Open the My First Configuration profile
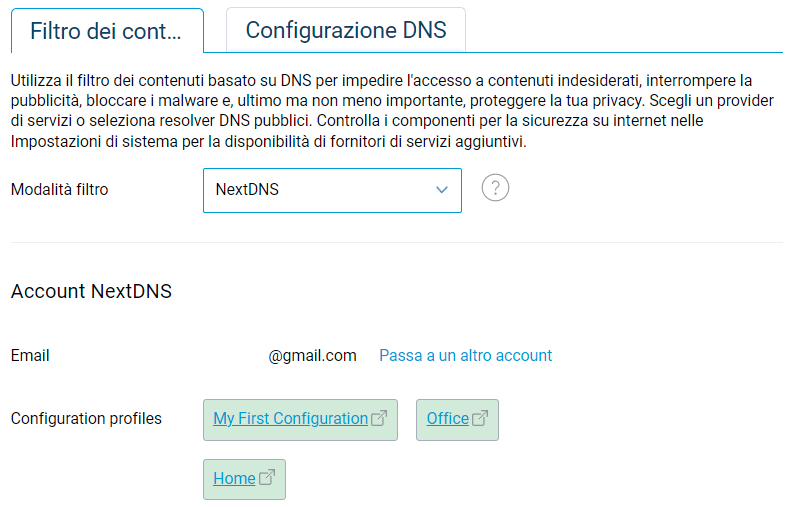Image resolution: width=793 pixels, height=507 pixels. (290, 419)
